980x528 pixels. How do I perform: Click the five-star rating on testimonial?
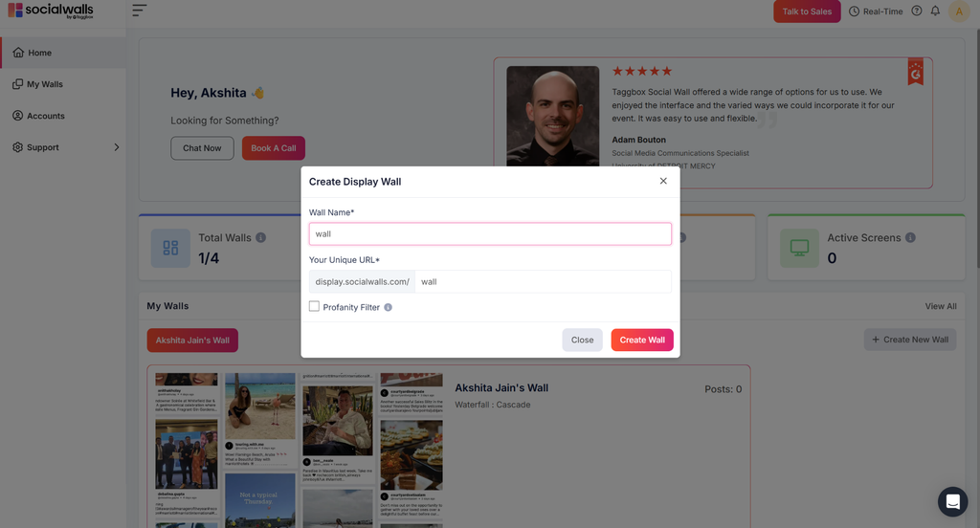642,71
